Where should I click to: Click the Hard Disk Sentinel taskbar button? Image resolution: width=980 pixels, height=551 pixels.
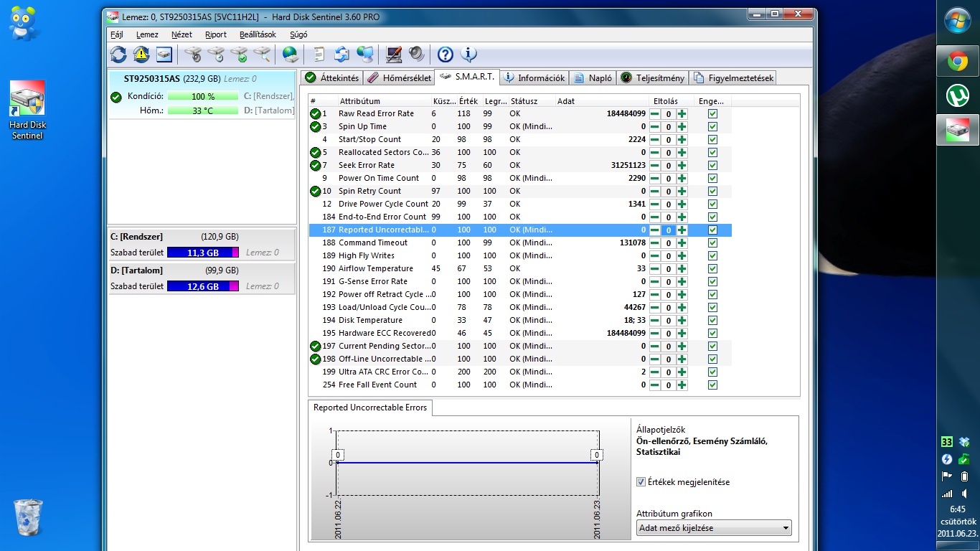click(958, 130)
